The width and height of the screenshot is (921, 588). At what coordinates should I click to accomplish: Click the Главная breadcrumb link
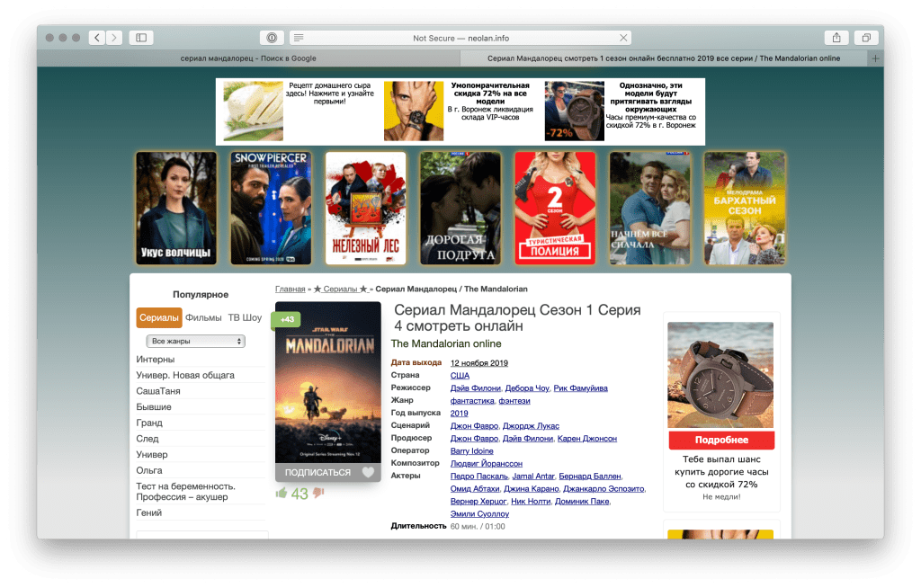(290, 290)
